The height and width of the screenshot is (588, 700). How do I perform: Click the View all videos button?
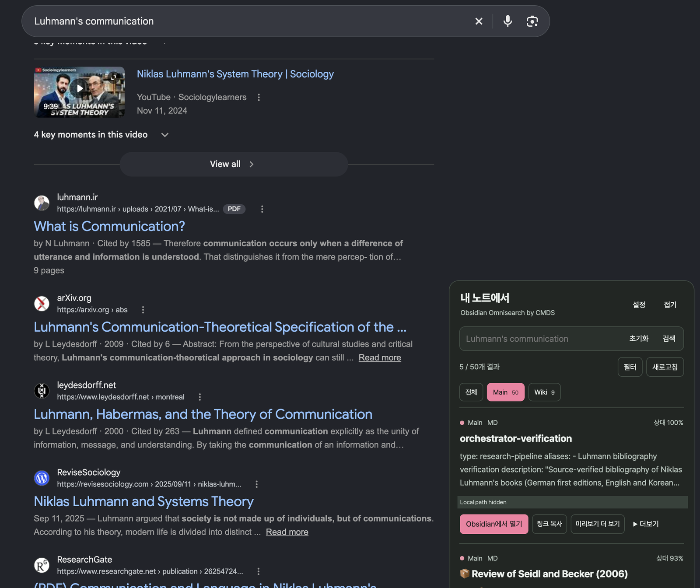tap(234, 164)
